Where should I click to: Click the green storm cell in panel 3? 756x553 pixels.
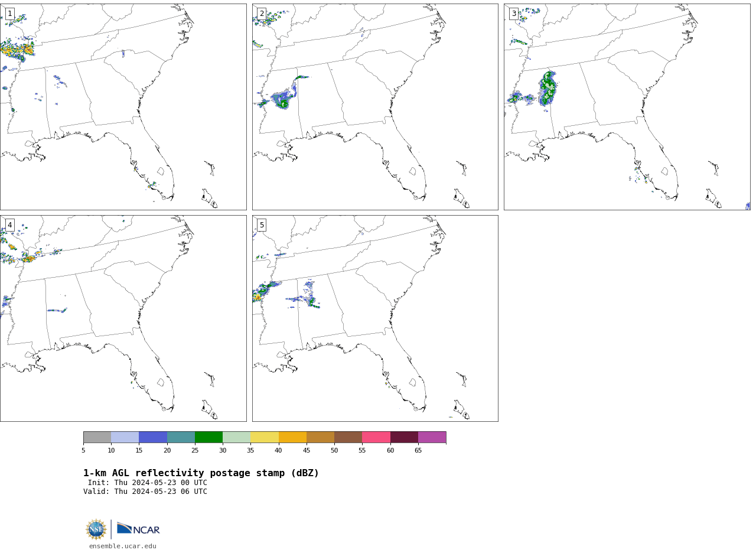[x=548, y=89]
